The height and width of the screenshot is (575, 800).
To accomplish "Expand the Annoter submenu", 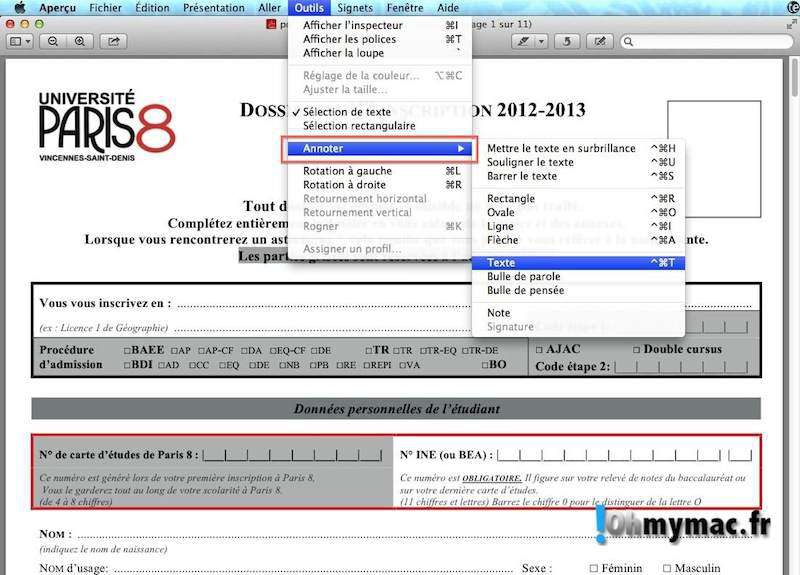I will 380,148.
